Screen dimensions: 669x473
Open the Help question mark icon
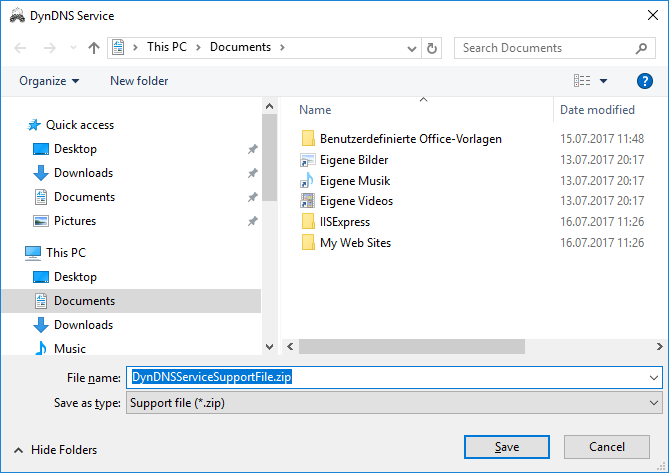[x=644, y=81]
